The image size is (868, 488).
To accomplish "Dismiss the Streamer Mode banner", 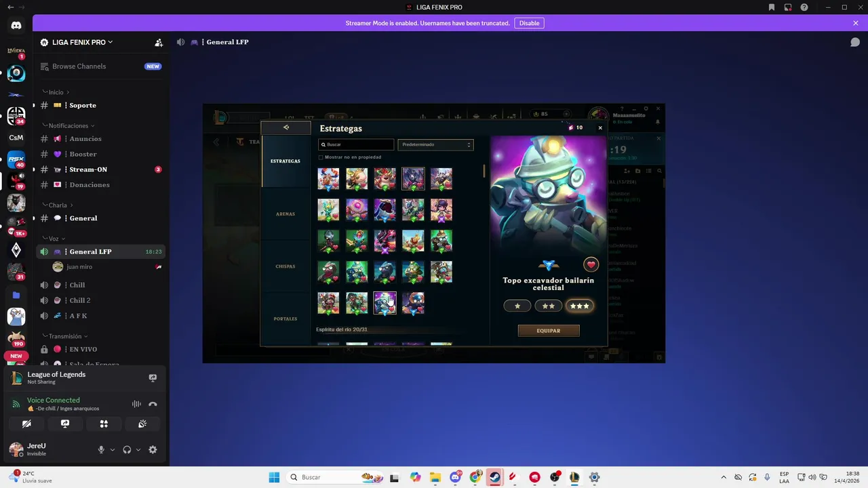I will (856, 23).
